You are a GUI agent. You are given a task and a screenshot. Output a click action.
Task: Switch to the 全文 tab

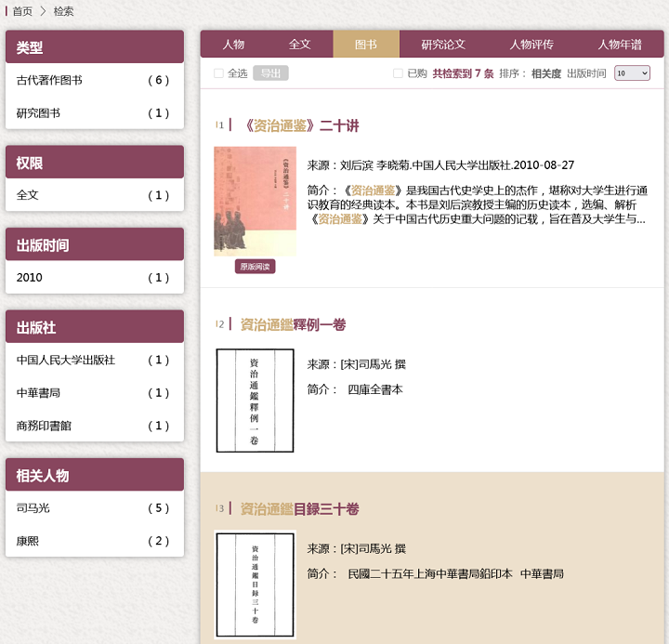point(299,44)
